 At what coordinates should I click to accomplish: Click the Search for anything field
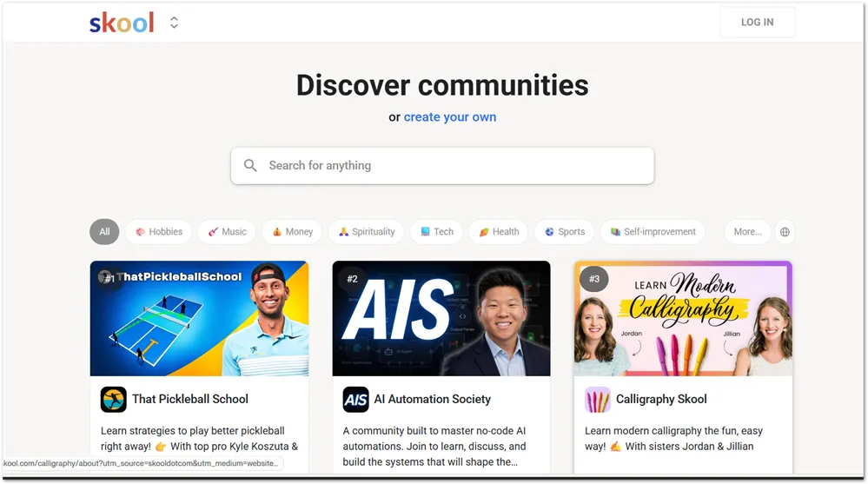pyautogui.click(x=442, y=166)
